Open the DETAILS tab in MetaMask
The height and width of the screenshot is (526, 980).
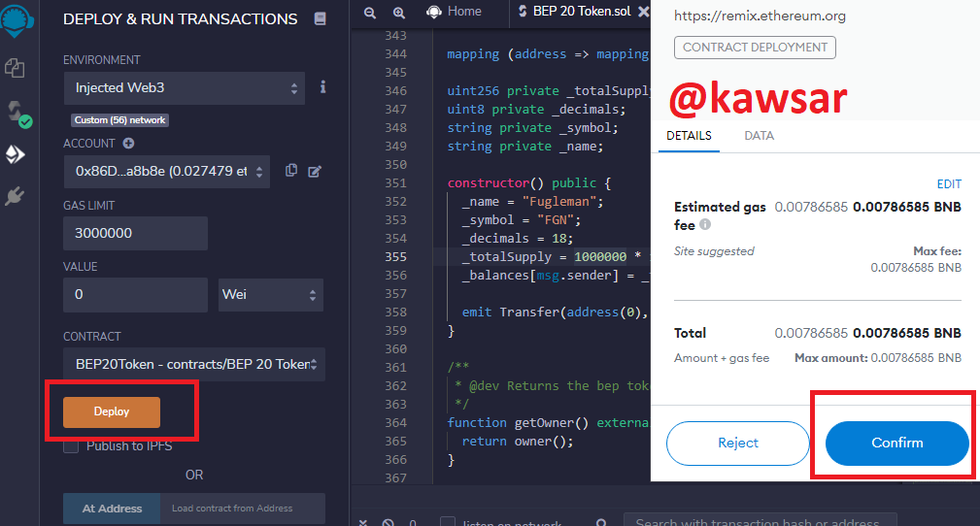689,136
